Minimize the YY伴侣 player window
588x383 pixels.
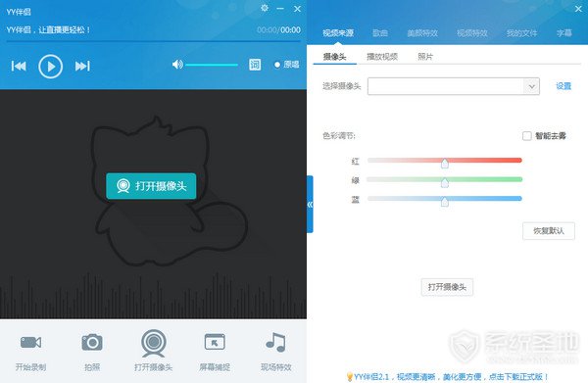pyautogui.click(x=280, y=8)
